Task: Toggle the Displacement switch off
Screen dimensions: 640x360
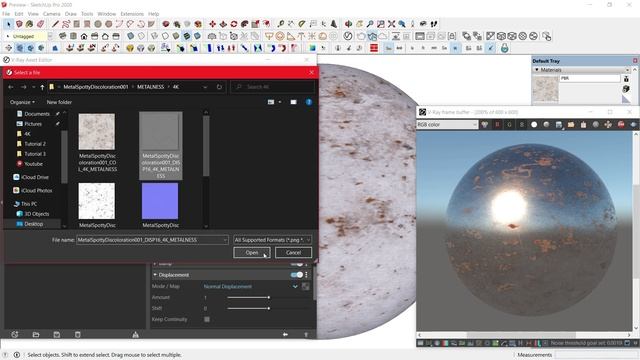Action: [297, 275]
